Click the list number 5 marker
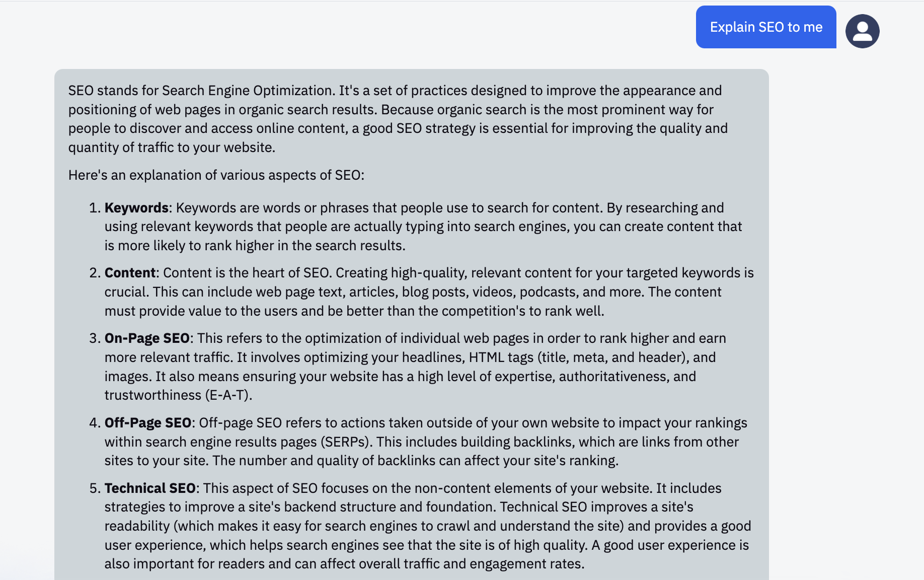 [95, 488]
